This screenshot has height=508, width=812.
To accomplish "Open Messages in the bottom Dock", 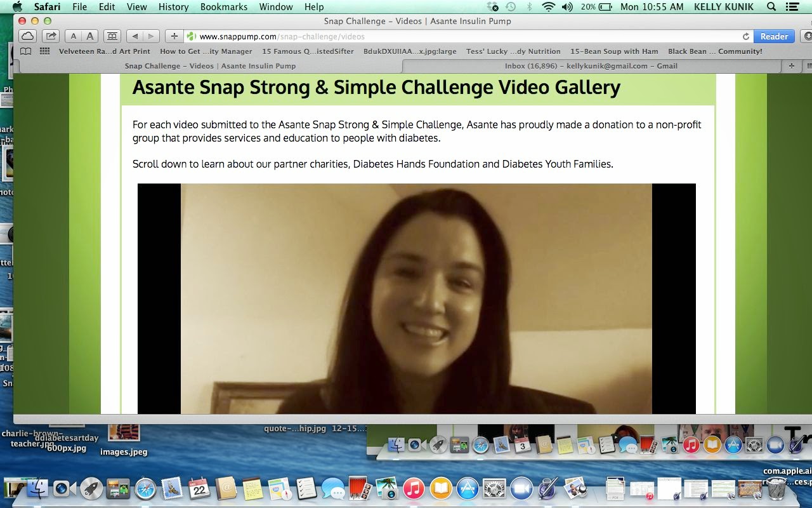I will tap(332, 488).
